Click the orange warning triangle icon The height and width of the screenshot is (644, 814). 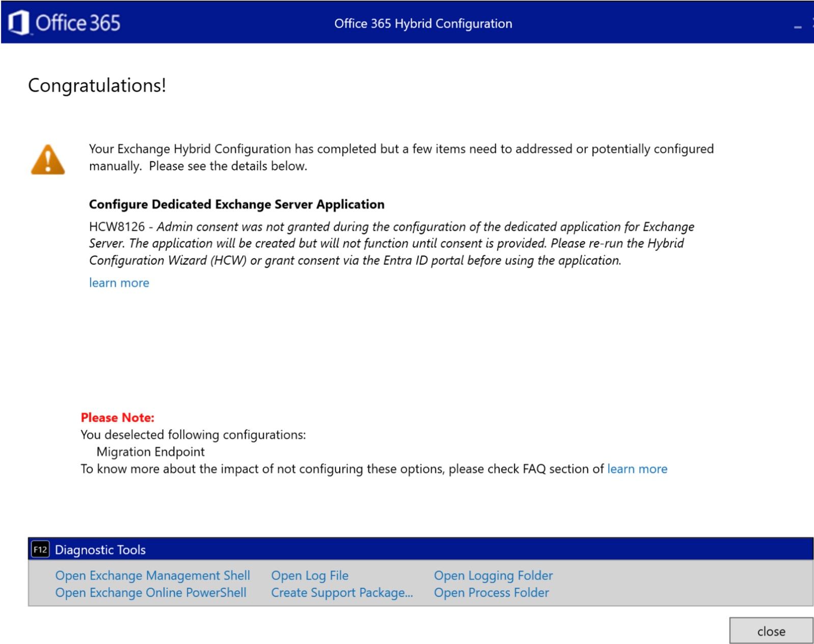coord(48,159)
